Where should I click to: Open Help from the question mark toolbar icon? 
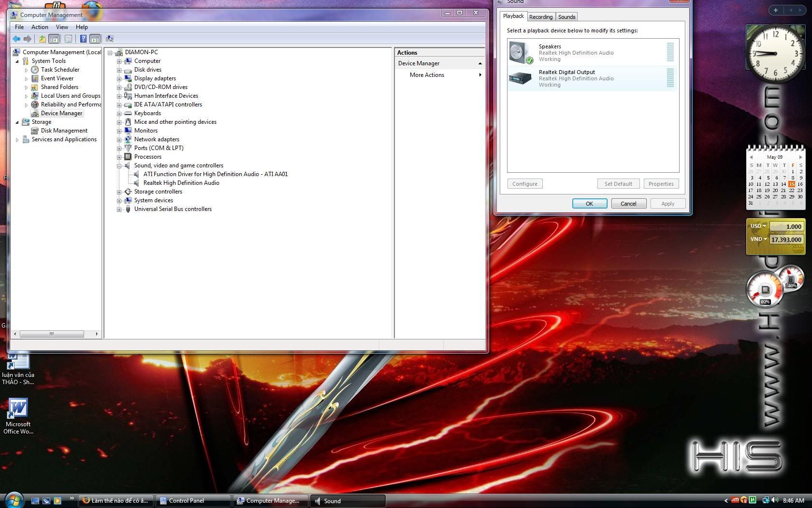click(83, 39)
